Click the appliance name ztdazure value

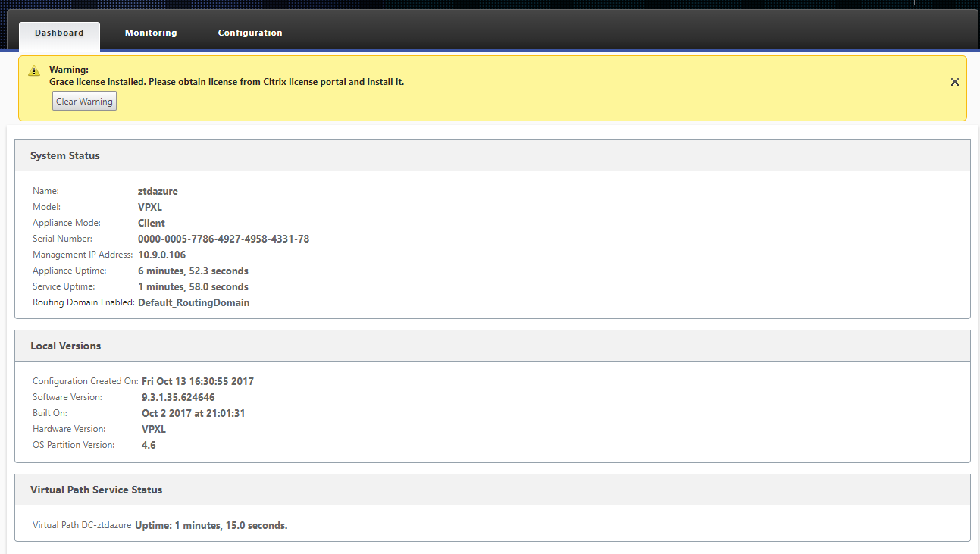(x=158, y=191)
